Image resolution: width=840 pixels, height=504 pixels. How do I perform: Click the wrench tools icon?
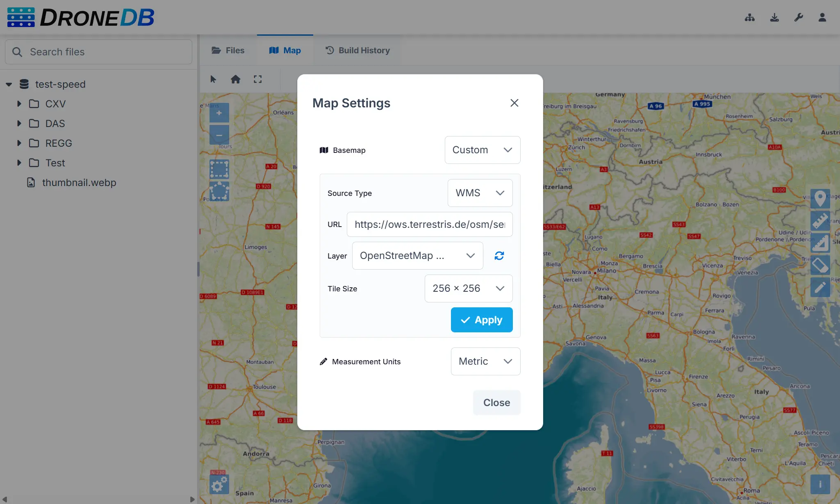798,17
